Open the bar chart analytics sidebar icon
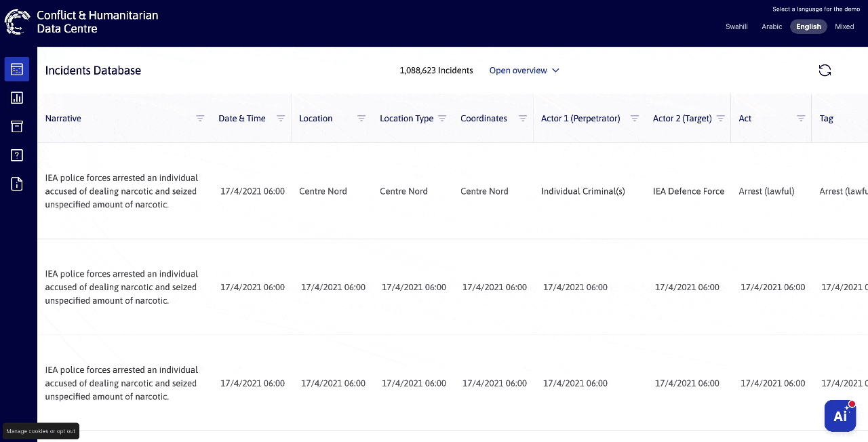 17,98
